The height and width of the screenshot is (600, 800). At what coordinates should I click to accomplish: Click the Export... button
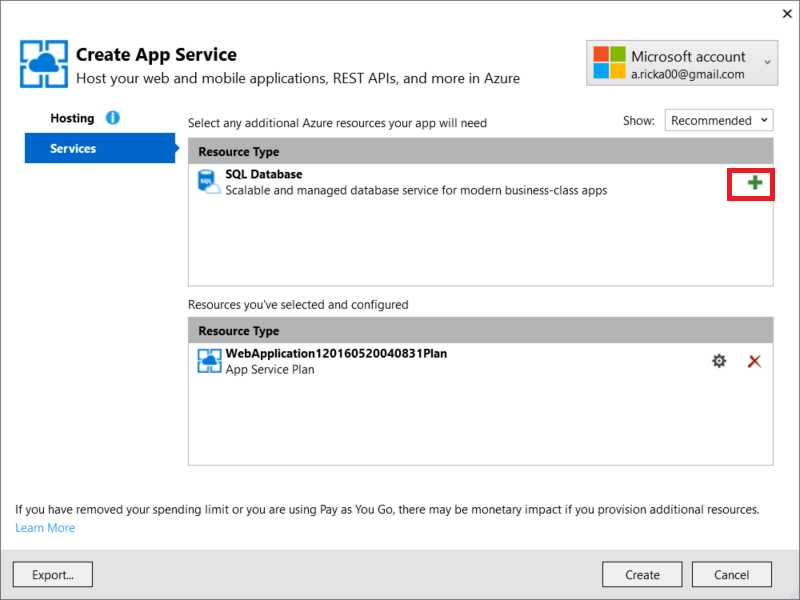tap(53, 575)
